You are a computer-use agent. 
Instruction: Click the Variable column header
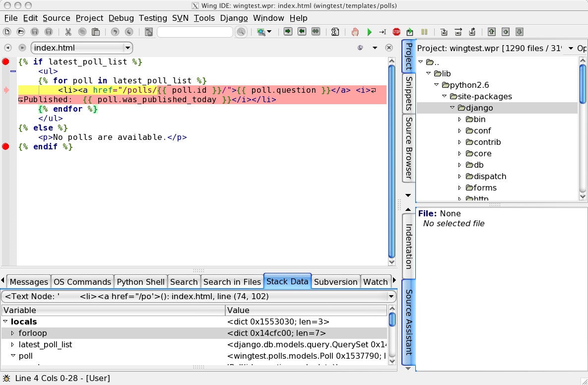[113, 310]
